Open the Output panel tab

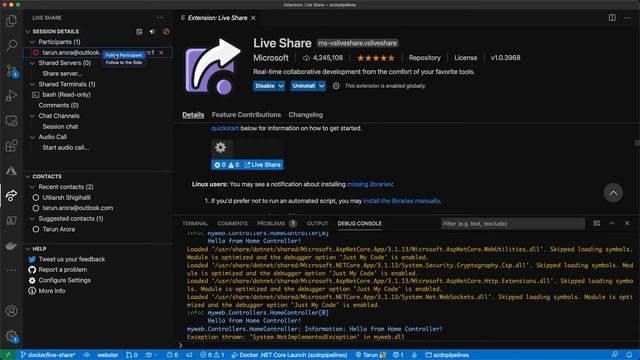pos(317,223)
